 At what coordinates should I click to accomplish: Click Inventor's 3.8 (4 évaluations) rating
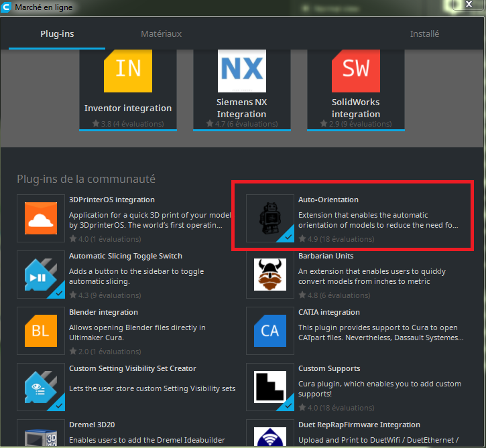128,124
